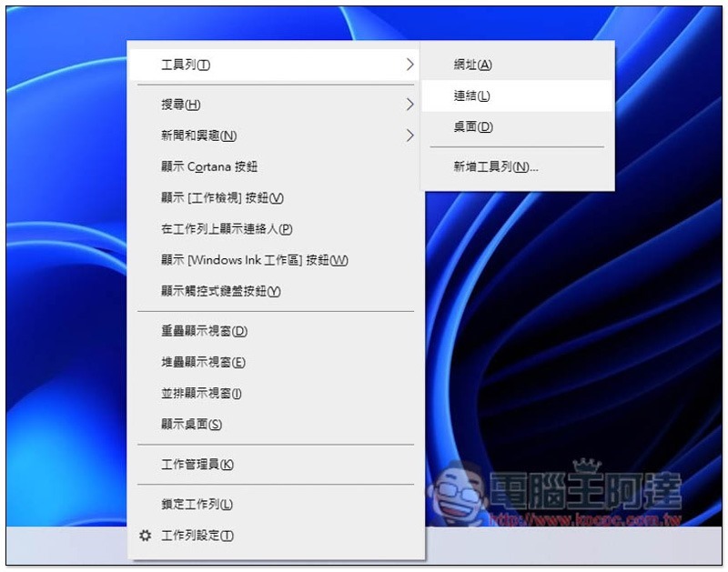Image resolution: width=728 pixels, height=572 pixels.
Task: Expand the 工具列 submenu arrow
Action: [409, 65]
